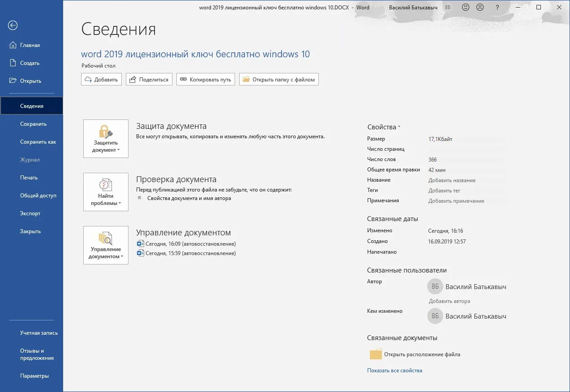Open Защитить документ dropdown button
The height and width of the screenshot is (392, 570).
pyautogui.click(x=106, y=139)
